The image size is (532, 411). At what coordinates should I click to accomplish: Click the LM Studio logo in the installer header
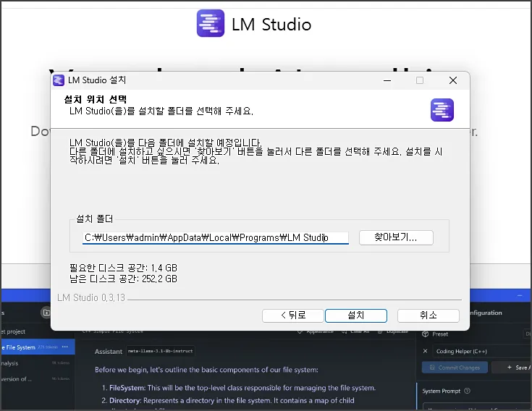pos(442,110)
